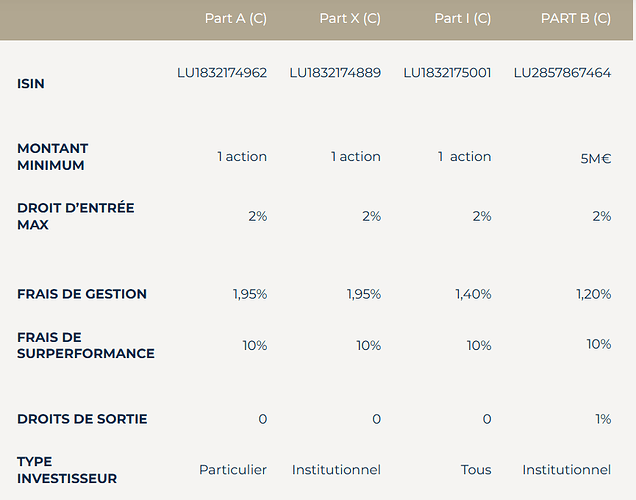Select ISIN code LU2857867464
Viewport: 636px width, 500px height.
[x=562, y=73]
